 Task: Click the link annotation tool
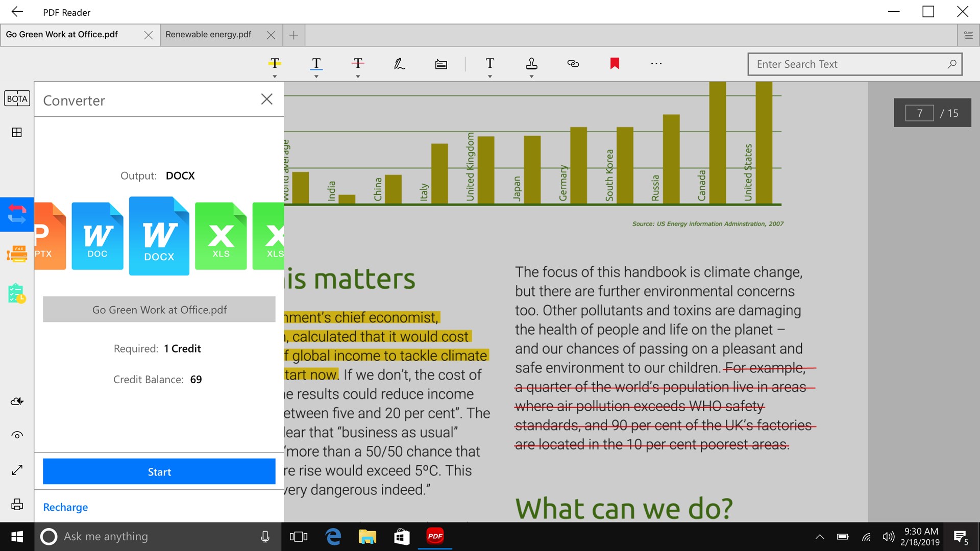pos(573,63)
